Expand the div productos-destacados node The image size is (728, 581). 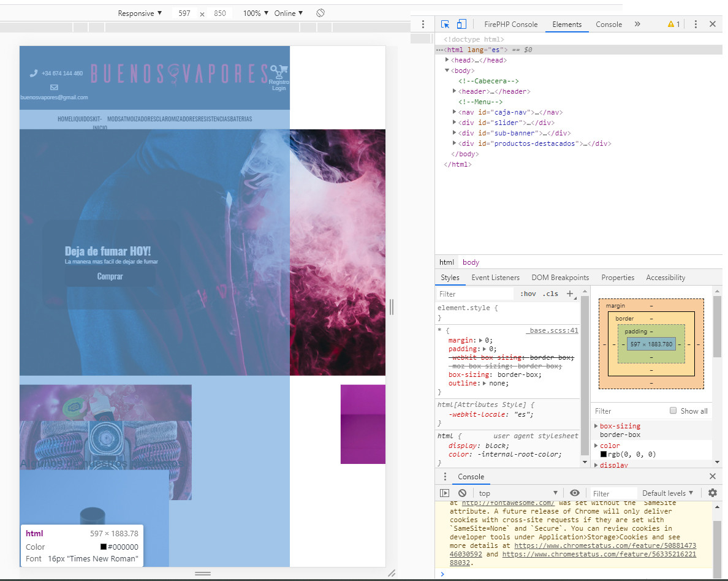tap(455, 143)
